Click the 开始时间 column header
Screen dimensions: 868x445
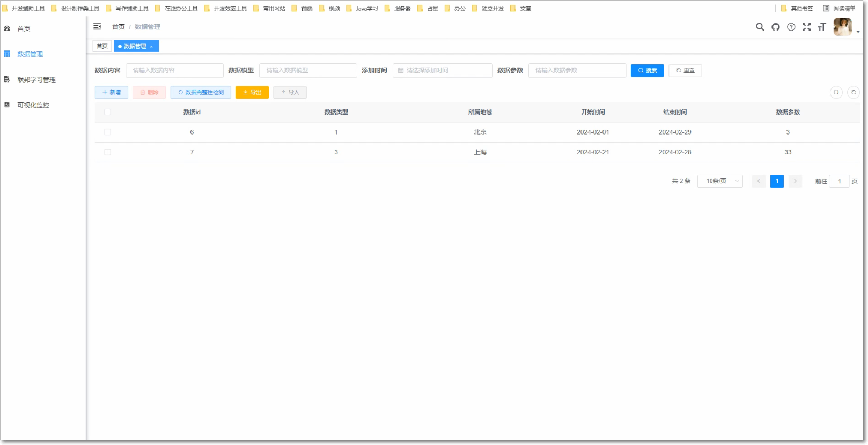pyautogui.click(x=593, y=112)
